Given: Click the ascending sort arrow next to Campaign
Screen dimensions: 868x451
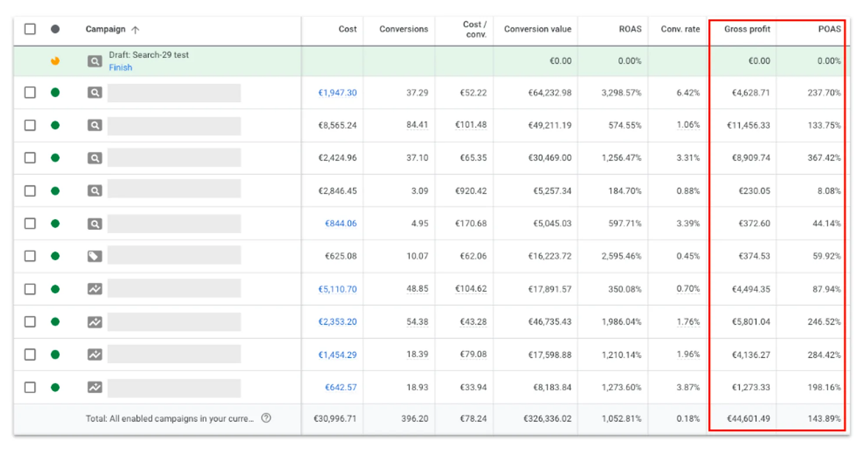Looking at the screenshot, I should (x=135, y=29).
